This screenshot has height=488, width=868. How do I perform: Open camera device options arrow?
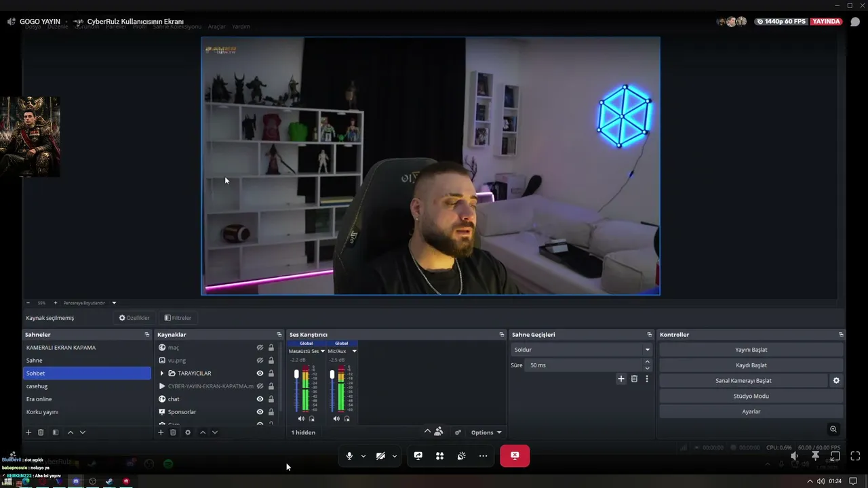395,456
